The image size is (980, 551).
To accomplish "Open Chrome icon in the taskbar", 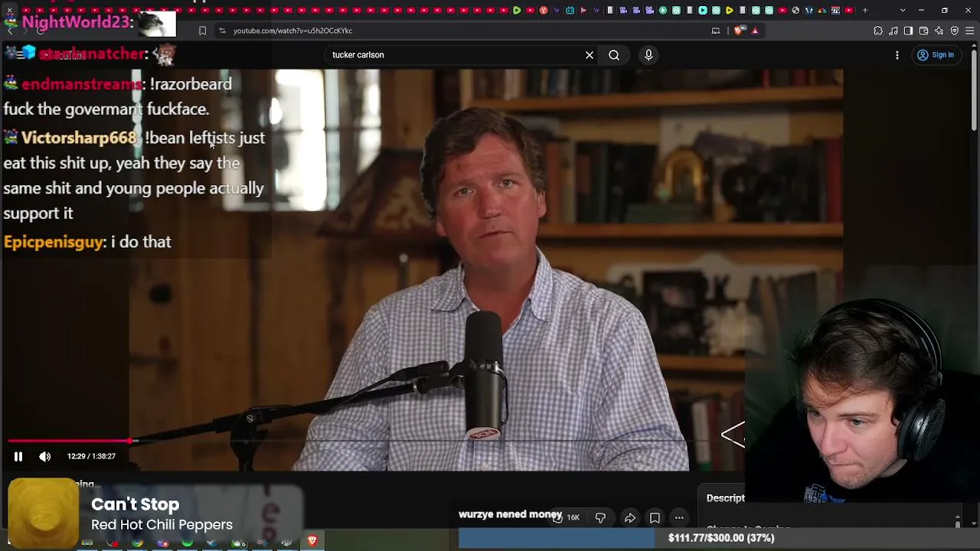I will 137,543.
